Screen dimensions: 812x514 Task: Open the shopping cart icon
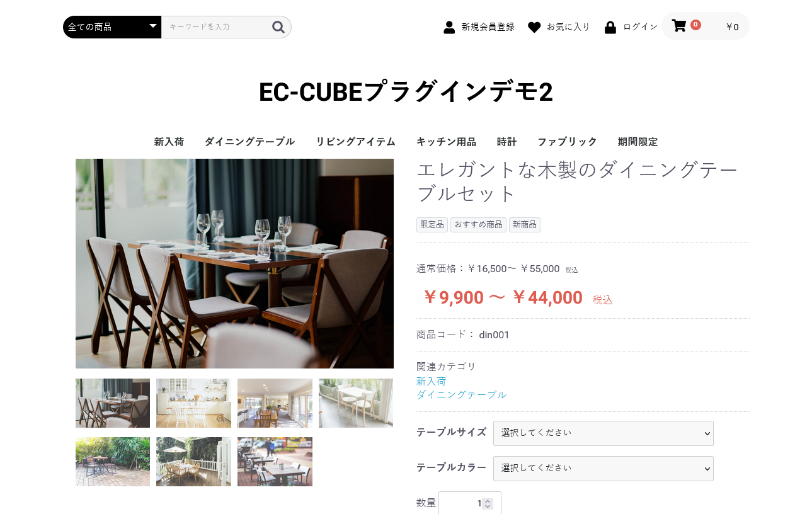click(x=679, y=26)
